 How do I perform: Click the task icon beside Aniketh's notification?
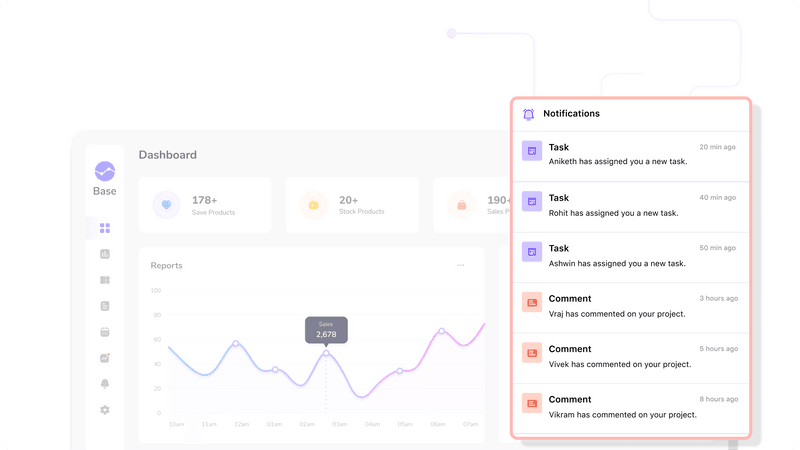[532, 151]
